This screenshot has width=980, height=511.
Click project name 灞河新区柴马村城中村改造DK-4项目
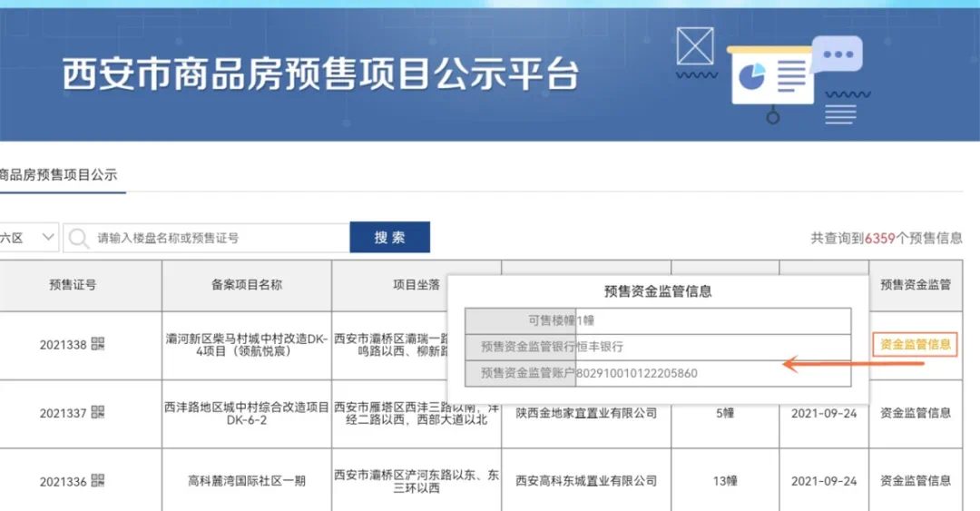pos(247,345)
